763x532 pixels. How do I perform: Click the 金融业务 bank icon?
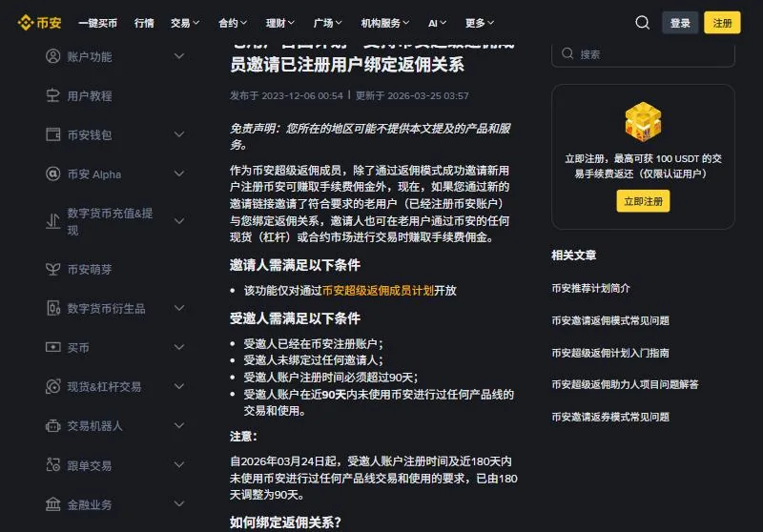(x=53, y=504)
